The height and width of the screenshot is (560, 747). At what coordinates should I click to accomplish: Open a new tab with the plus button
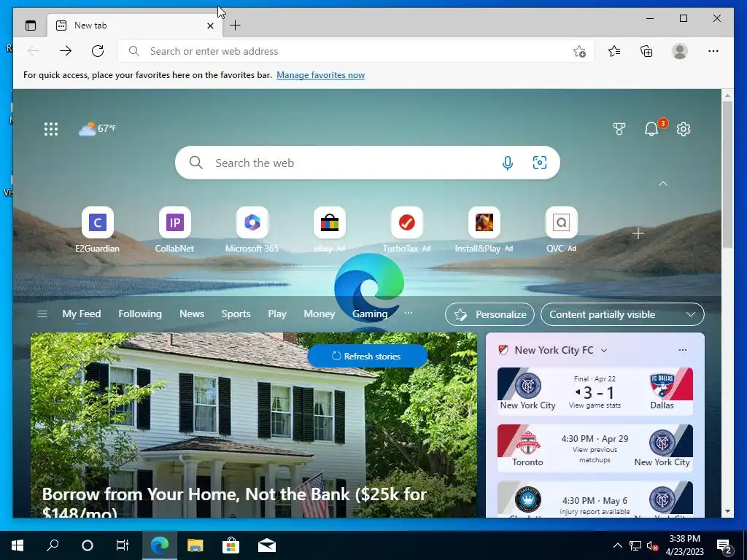(236, 26)
